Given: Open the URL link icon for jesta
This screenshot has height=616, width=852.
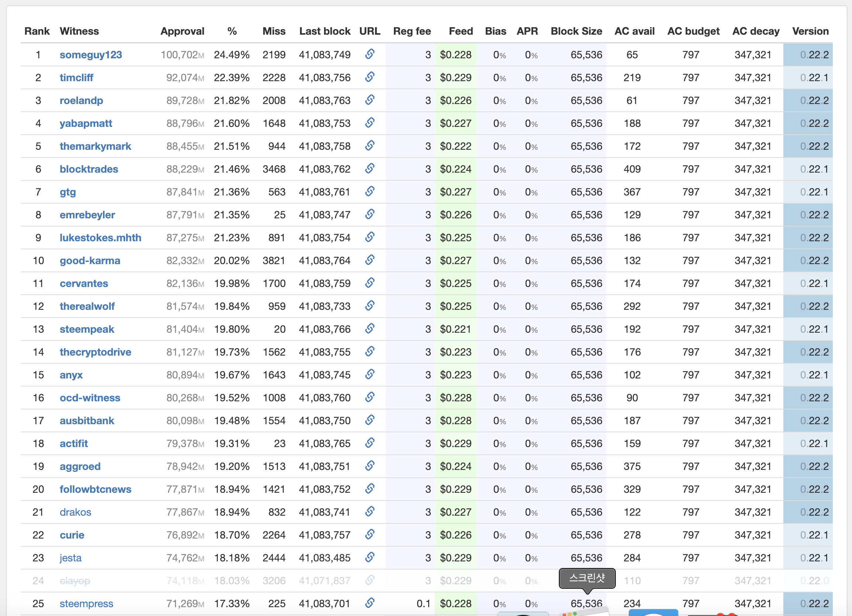Looking at the screenshot, I should tap(370, 558).
